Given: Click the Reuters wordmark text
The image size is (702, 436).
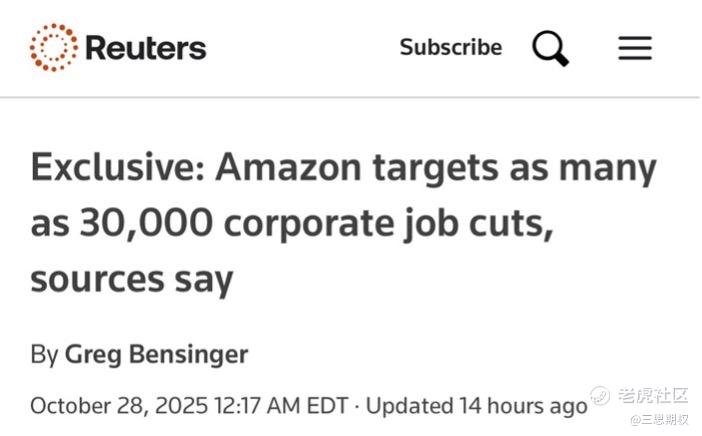Looking at the screenshot, I should [x=145, y=47].
